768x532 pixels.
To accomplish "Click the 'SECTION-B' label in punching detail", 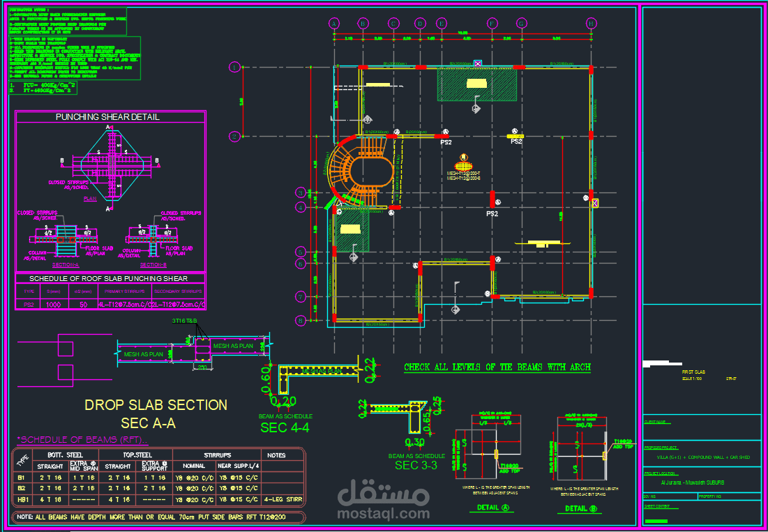I will 153,265.
